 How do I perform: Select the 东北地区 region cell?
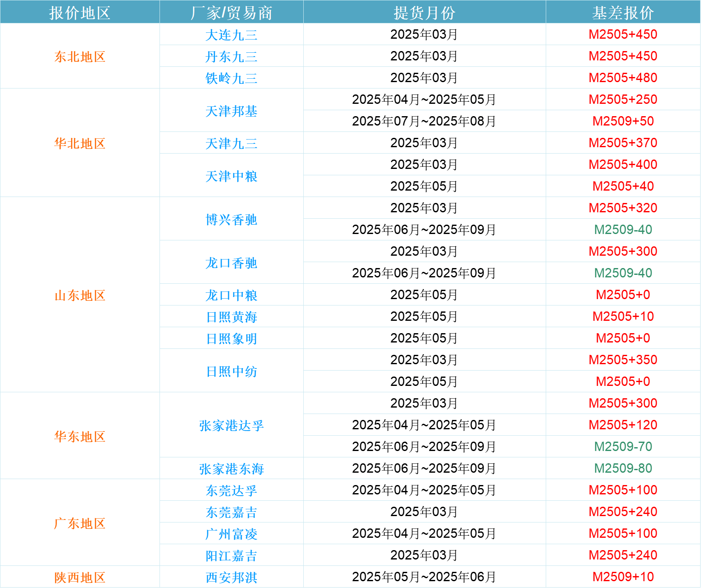coord(80,57)
